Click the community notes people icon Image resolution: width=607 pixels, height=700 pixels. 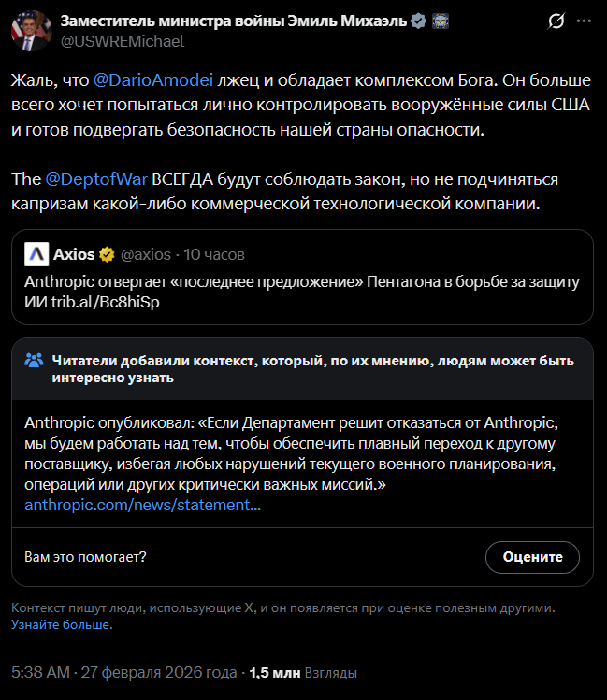34,361
